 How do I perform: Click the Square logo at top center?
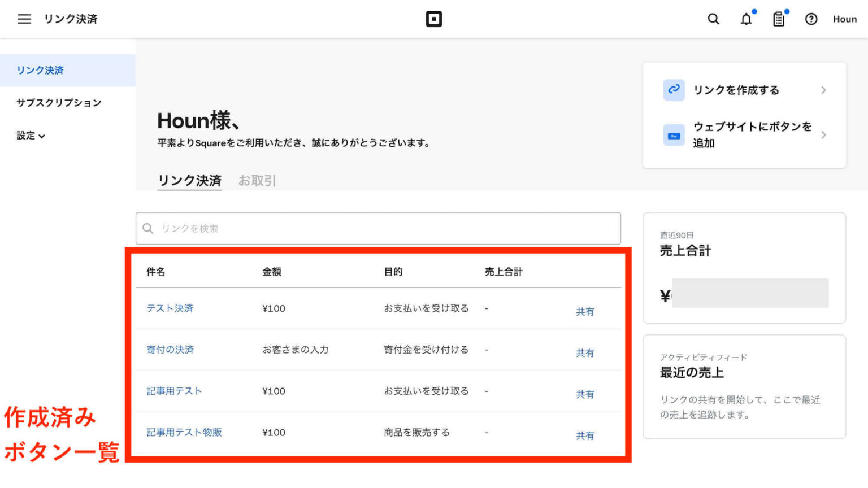(x=434, y=19)
